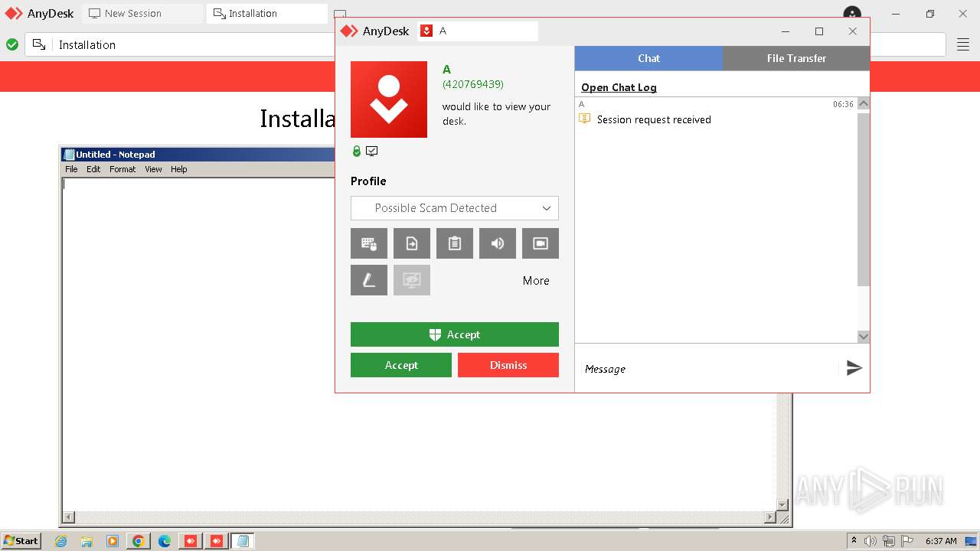980x551 pixels.
Task: Launch Microsoft Edge from taskbar
Action: tap(165, 541)
